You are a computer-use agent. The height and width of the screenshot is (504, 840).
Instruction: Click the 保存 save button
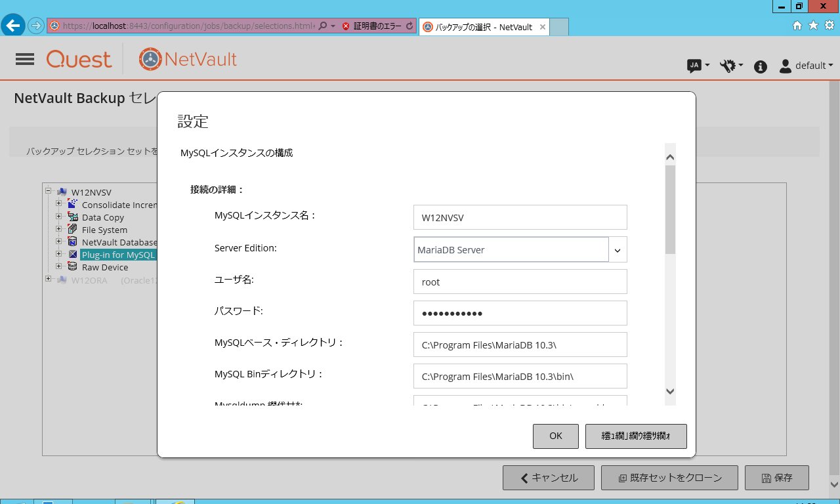776,478
